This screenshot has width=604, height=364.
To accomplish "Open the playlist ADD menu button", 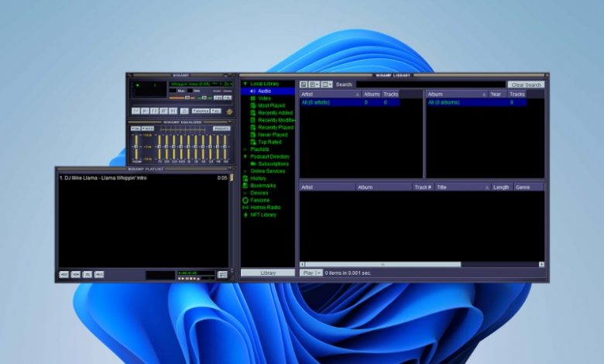I will click(x=64, y=274).
